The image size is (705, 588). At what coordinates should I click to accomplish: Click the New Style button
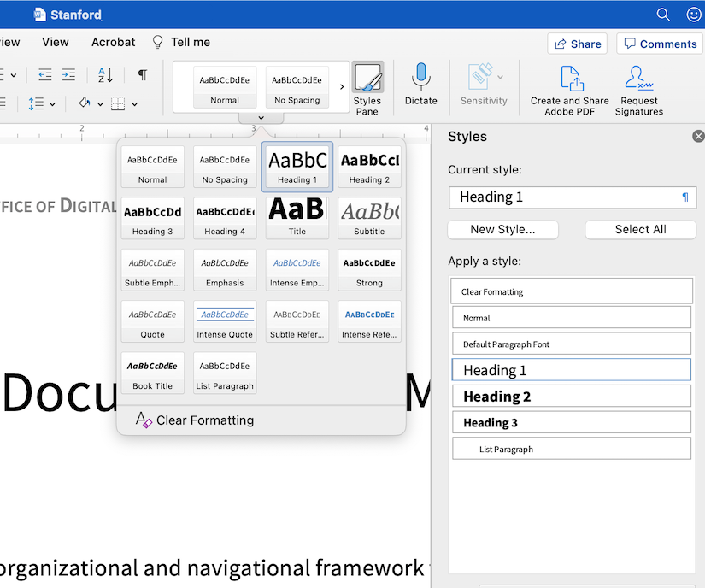tap(502, 229)
